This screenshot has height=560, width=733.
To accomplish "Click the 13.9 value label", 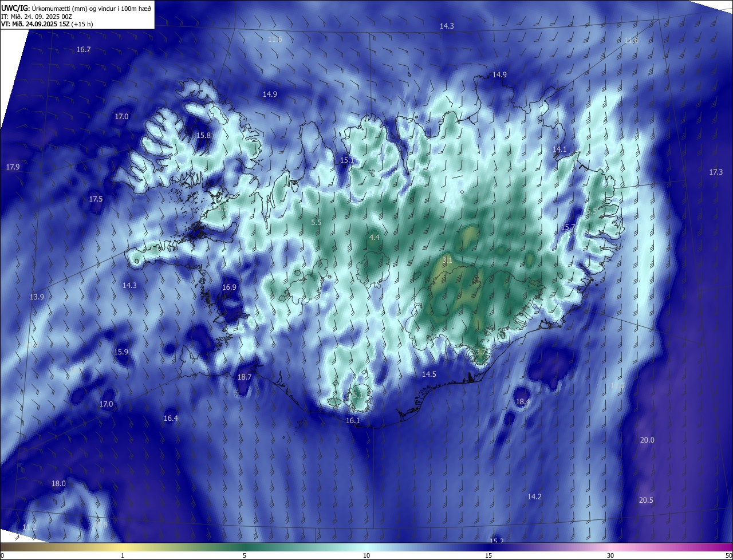I will tap(37, 297).
